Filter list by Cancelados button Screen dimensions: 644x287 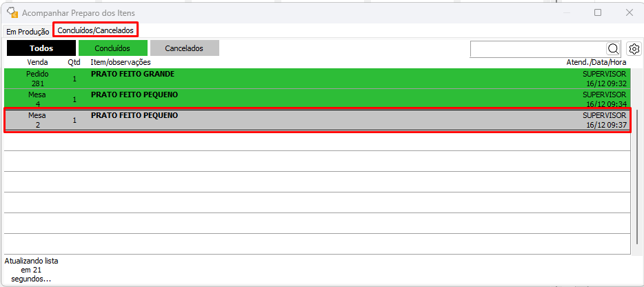click(x=184, y=48)
